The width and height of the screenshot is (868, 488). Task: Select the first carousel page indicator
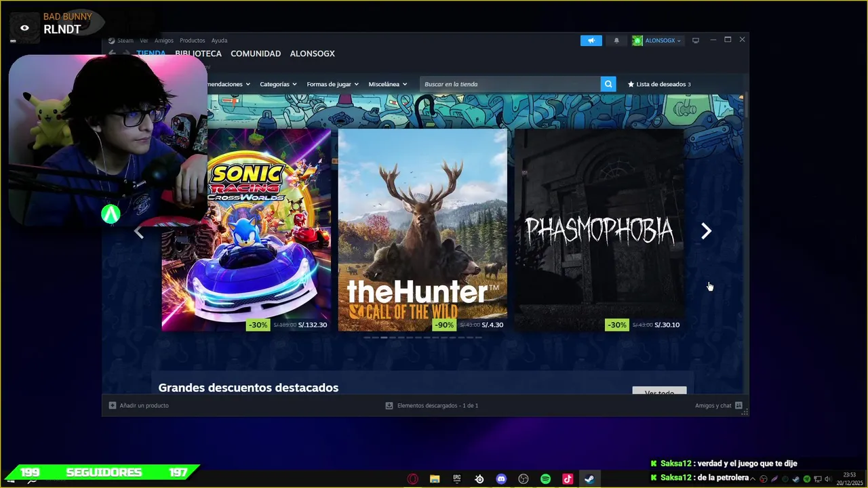point(367,338)
